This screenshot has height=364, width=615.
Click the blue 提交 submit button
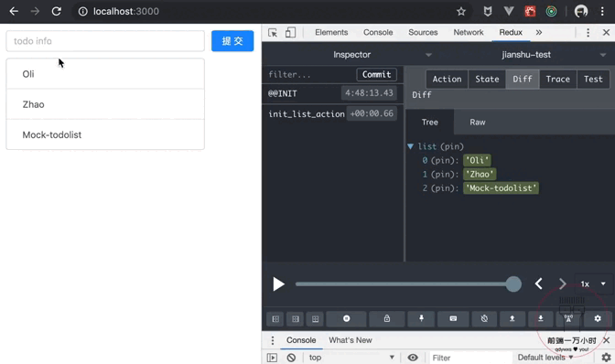(x=232, y=41)
